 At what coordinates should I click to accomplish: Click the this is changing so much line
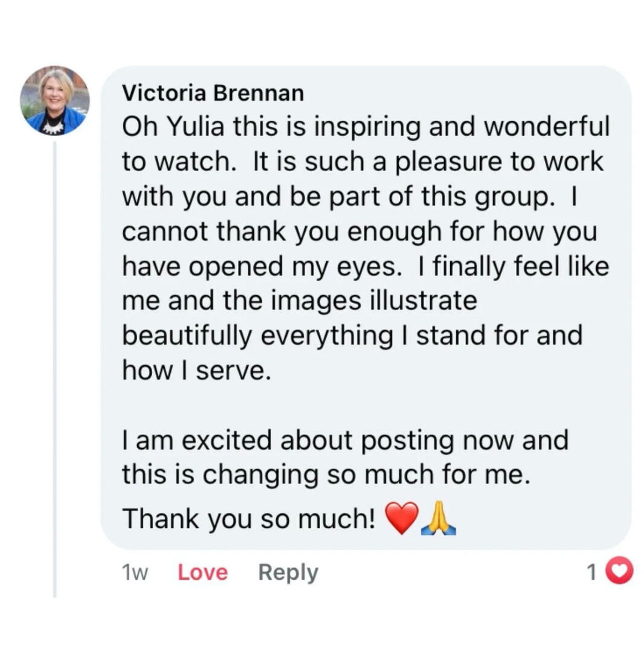click(x=326, y=475)
